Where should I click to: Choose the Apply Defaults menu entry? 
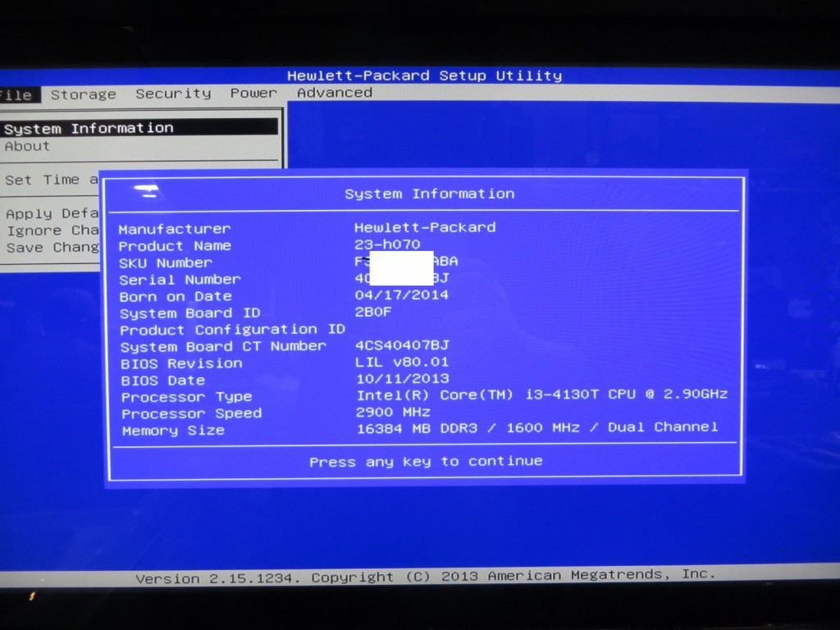pos(51,213)
